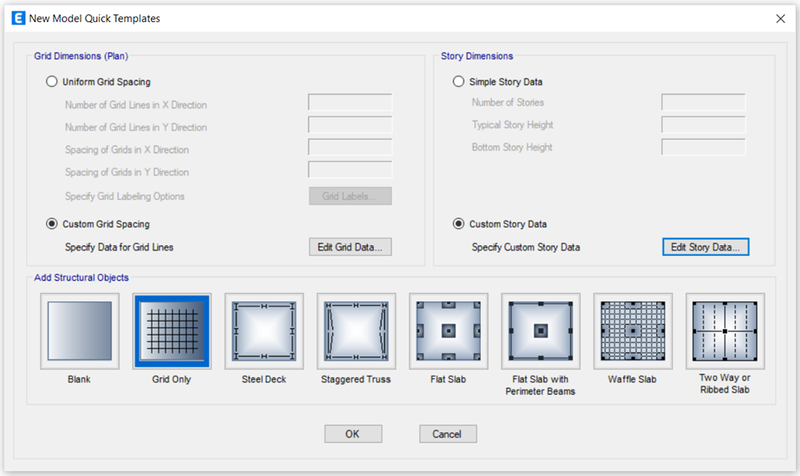Open the Edit Grid Data dialog

click(349, 247)
